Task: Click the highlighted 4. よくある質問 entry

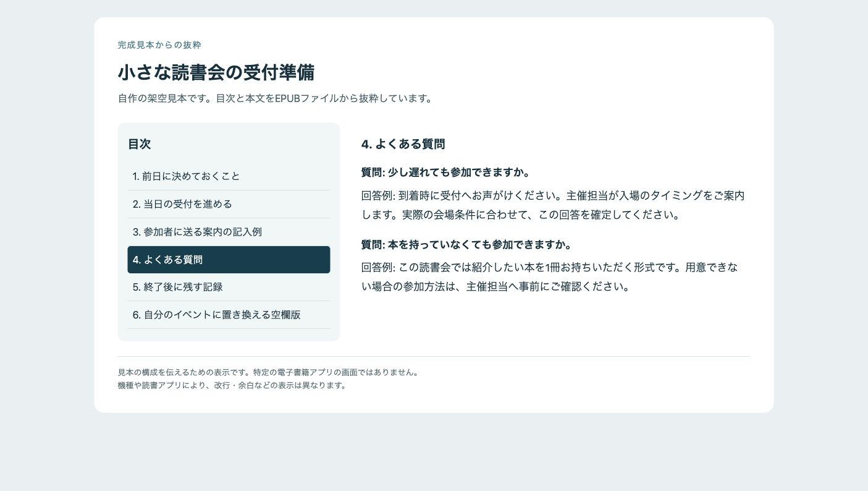Action: coord(229,260)
